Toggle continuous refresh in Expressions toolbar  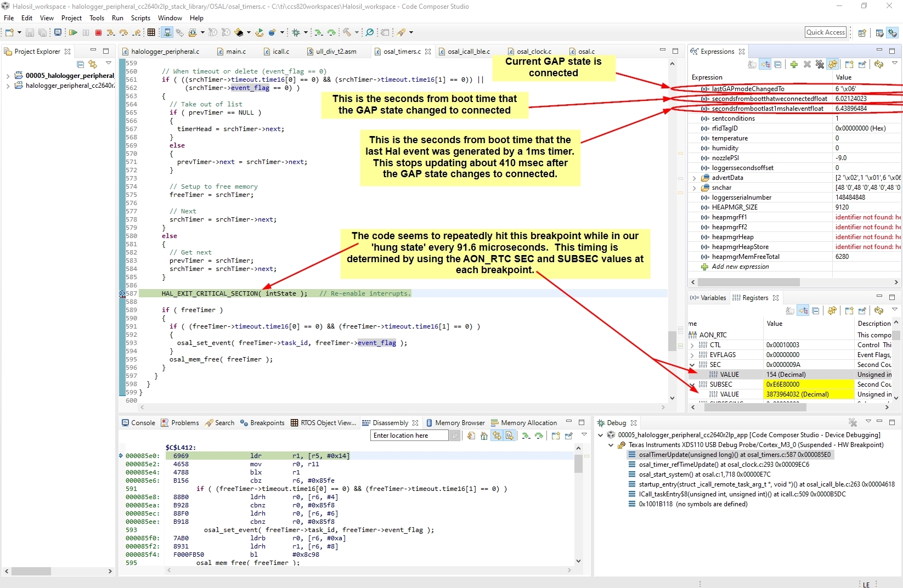[x=833, y=64]
